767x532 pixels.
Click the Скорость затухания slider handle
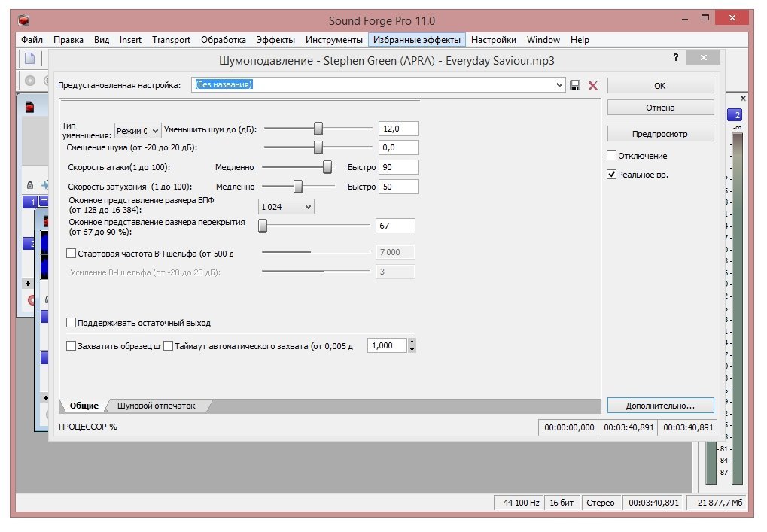click(x=297, y=187)
